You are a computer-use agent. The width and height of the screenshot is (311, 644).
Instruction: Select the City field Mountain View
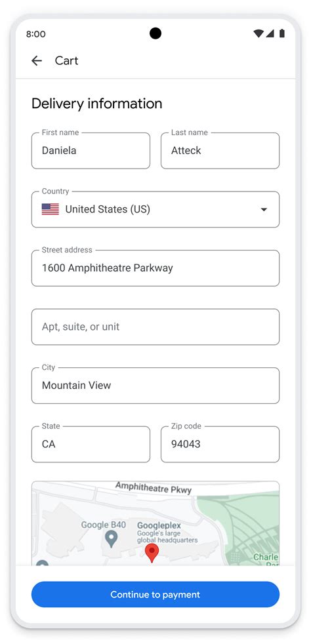coord(155,386)
